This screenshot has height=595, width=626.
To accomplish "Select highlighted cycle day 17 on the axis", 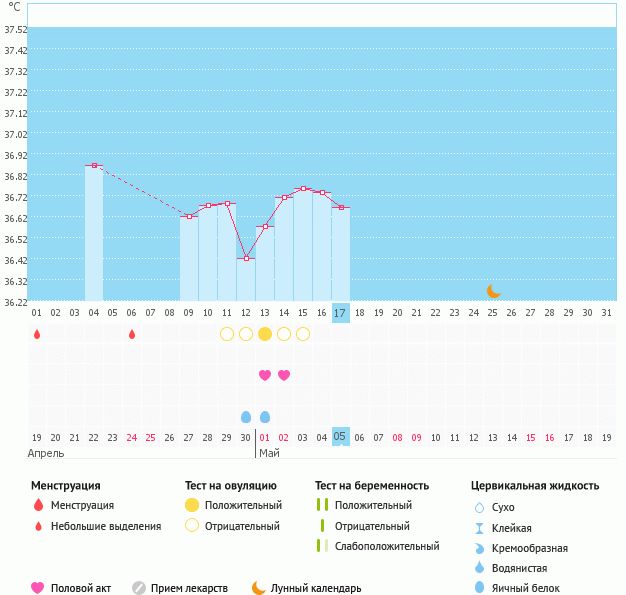I will click(x=340, y=313).
